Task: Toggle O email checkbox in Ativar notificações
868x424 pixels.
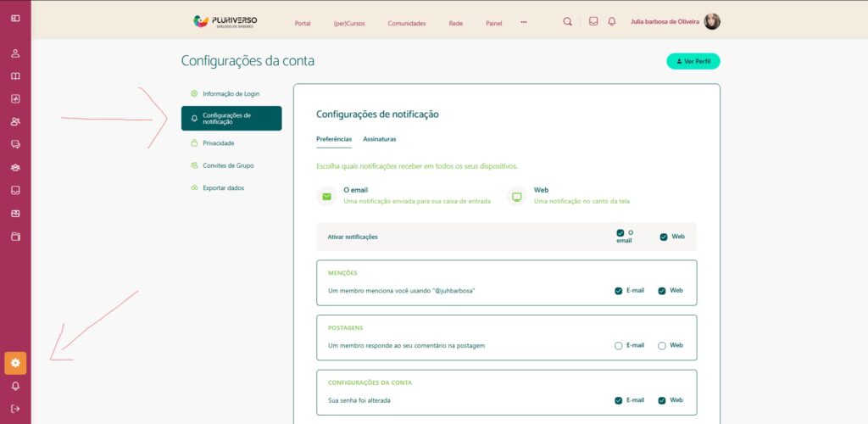Action: tap(620, 233)
